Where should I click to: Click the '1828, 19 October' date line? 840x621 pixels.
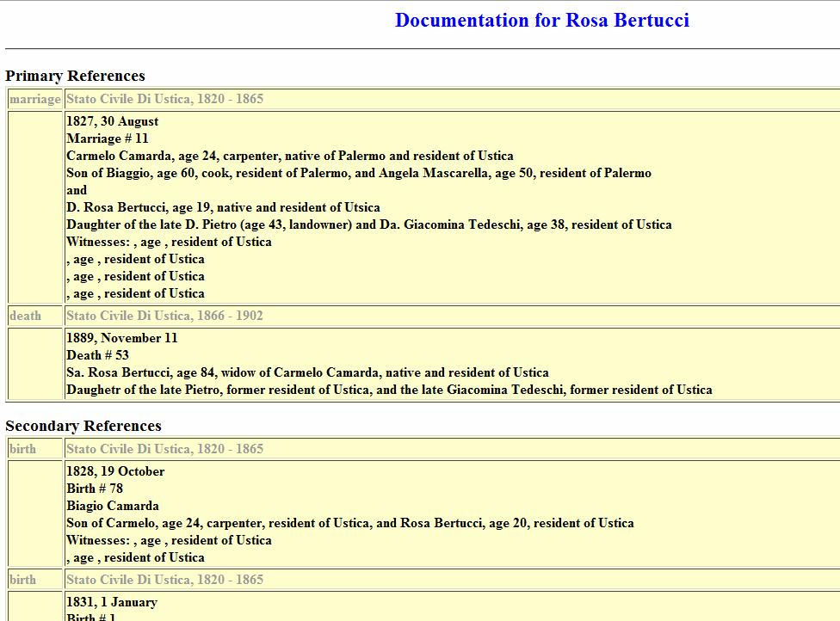point(115,471)
